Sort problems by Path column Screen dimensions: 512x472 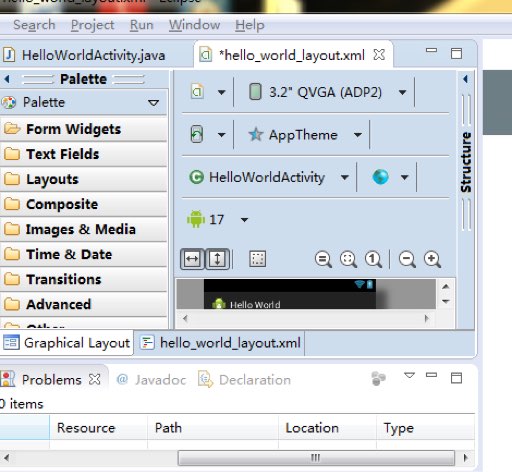(x=213, y=428)
